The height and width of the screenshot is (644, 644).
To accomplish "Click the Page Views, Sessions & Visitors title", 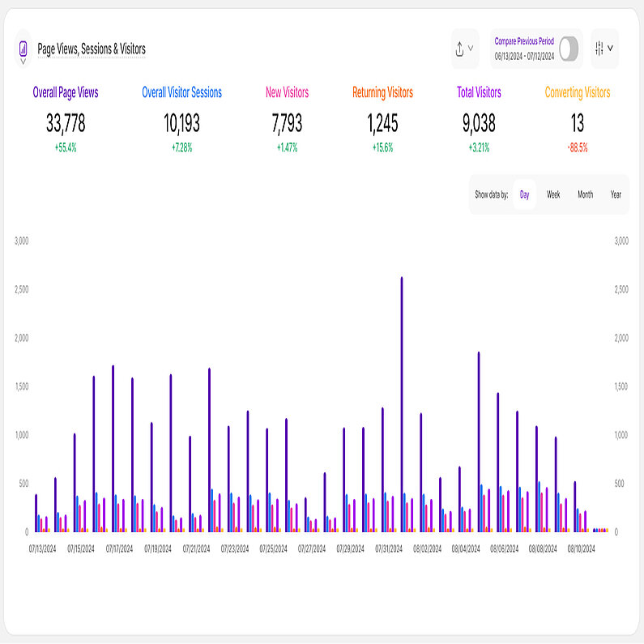I will 92,49.
